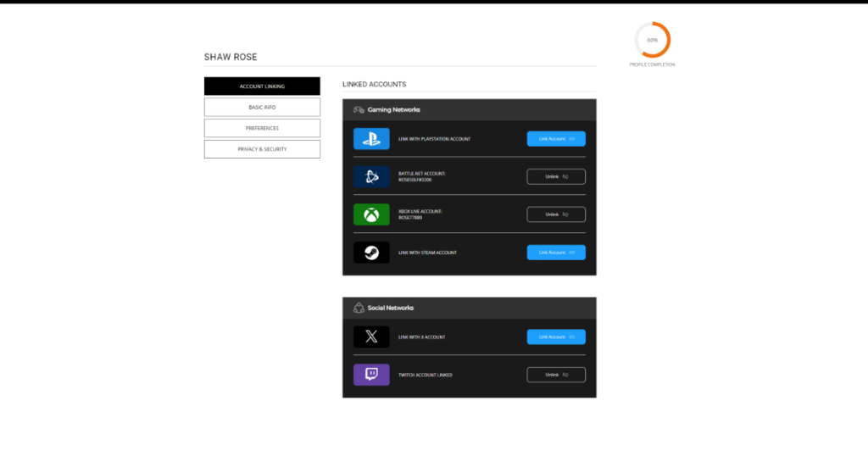The image size is (868, 456).
Task: Unlink the Battle.net account
Action: (556, 176)
